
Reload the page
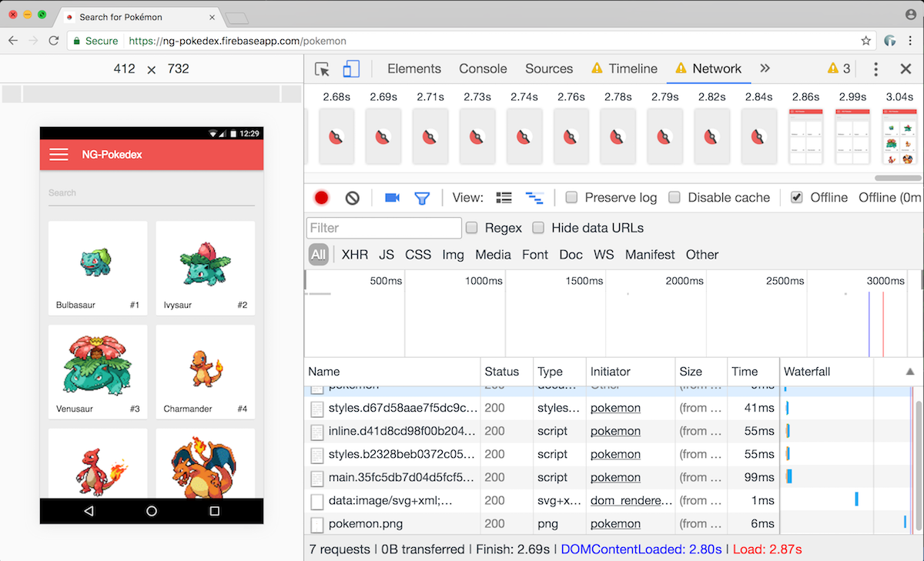[x=53, y=41]
